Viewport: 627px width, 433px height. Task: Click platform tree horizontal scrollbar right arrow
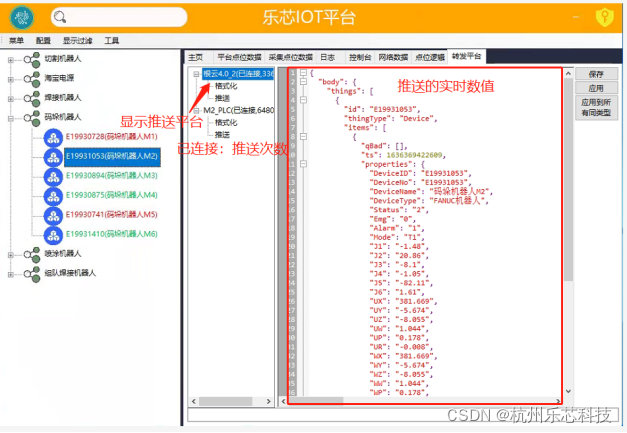(269, 401)
